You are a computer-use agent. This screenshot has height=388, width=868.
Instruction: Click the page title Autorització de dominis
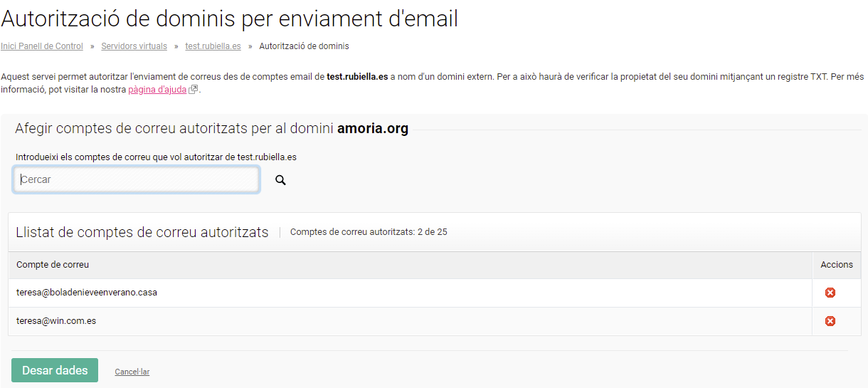[229, 19]
